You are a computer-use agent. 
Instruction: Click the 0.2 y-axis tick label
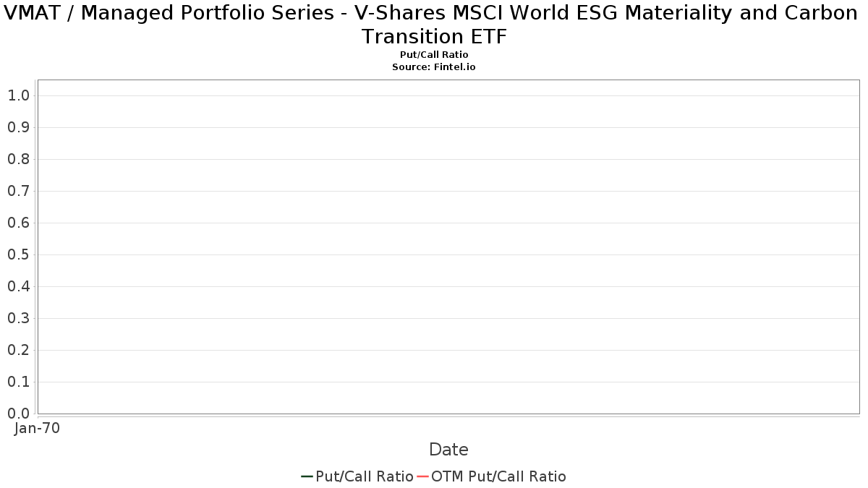19,350
